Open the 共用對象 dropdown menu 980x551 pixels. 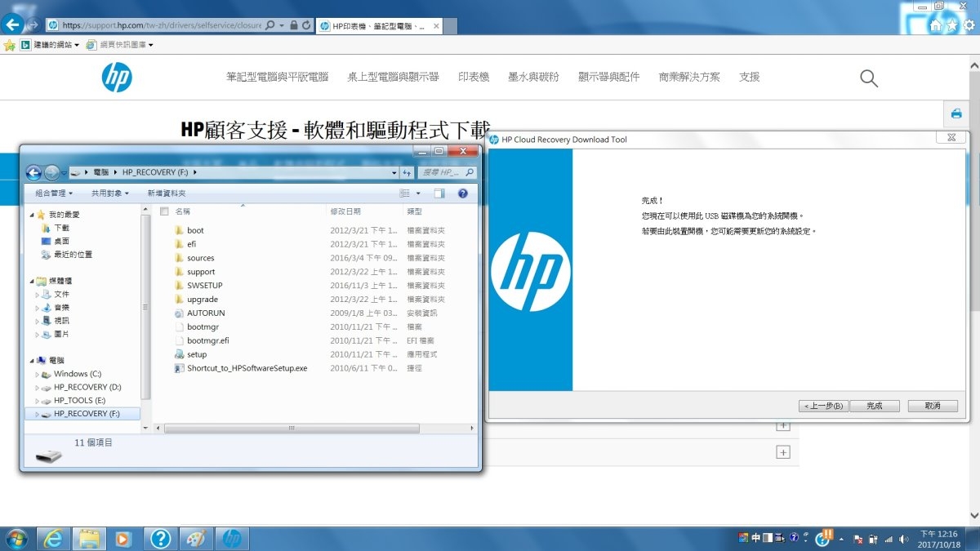(x=110, y=193)
